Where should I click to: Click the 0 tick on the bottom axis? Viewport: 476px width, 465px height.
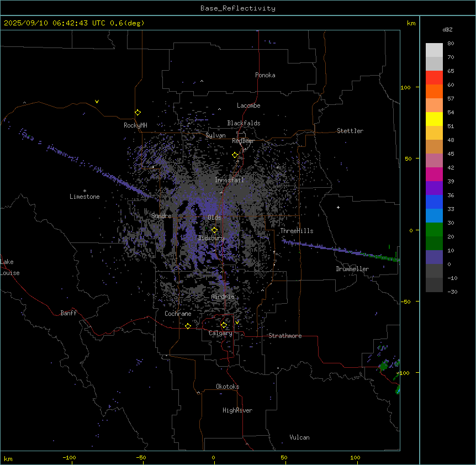pos(213,457)
